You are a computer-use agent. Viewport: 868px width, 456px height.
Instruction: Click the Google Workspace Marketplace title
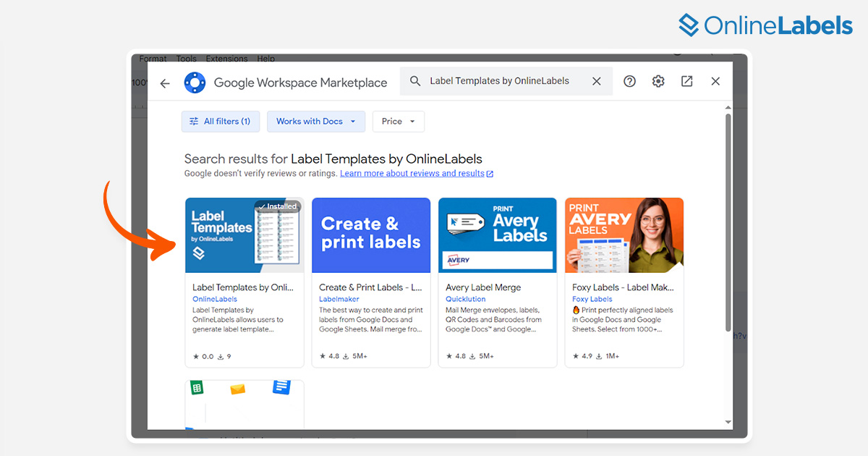[x=301, y=83]
